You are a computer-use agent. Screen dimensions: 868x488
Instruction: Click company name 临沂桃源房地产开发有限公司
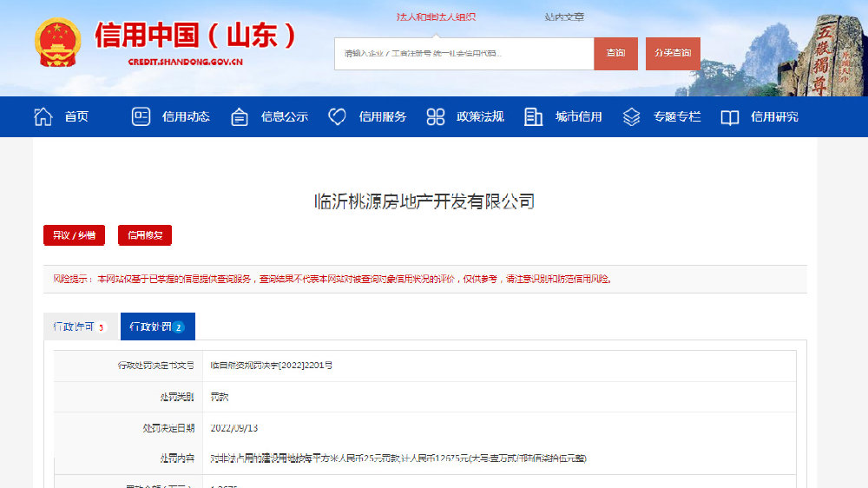(x=424, y=201)
